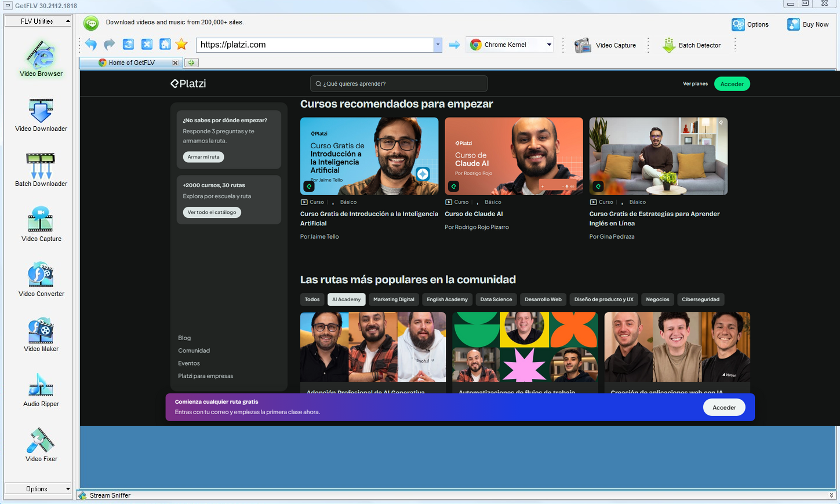The height and width of the screenshot is (504, 840).
Task: Expand the sidebar Options dropdown at bottom
Action: 38,489
